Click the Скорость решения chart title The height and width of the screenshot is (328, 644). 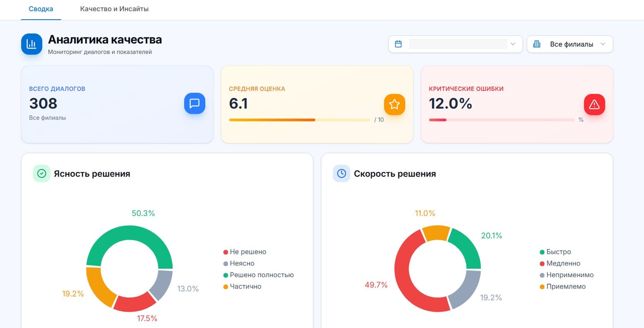pos(395,174)
